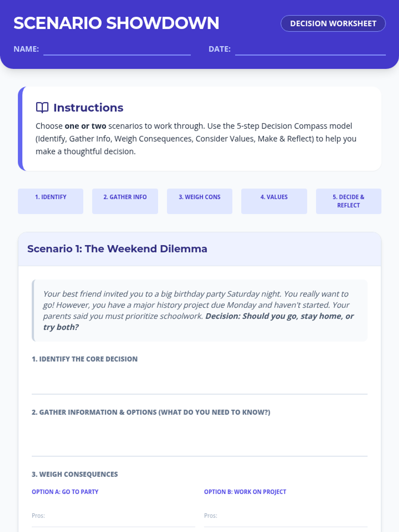
Task: Click the Scenario Showdown title
Action: pos(116,23)
